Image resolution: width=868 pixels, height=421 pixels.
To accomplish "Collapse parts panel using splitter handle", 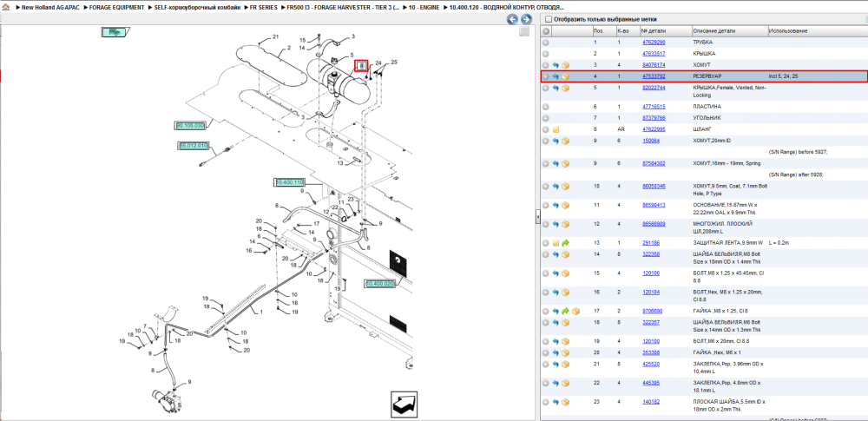I will pyautogui.click(x=537, y=217).
